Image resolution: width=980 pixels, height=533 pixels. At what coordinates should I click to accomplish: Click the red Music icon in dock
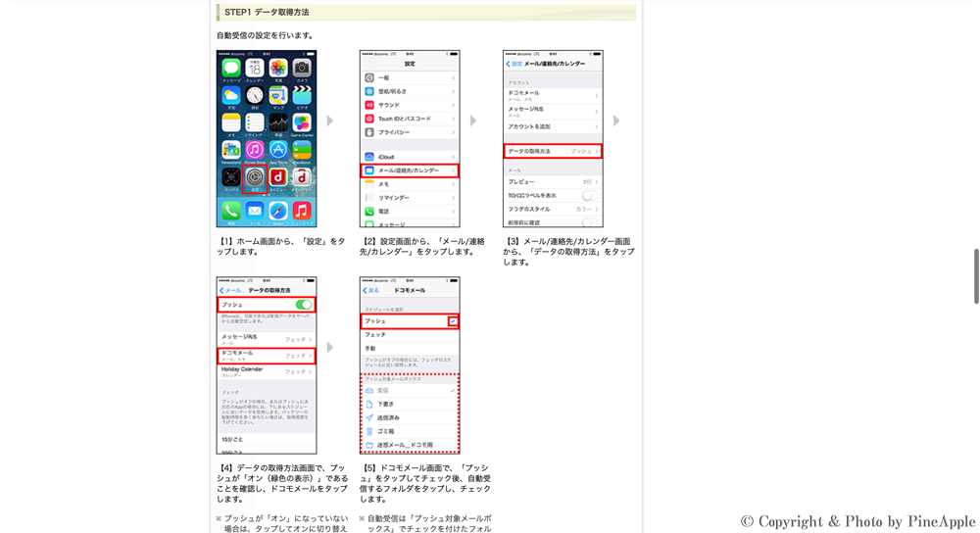(302, 211)
